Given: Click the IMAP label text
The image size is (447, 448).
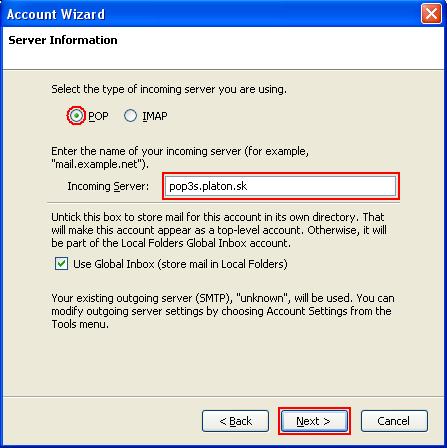Looking at the screenshot, I should tap(155, 116).
